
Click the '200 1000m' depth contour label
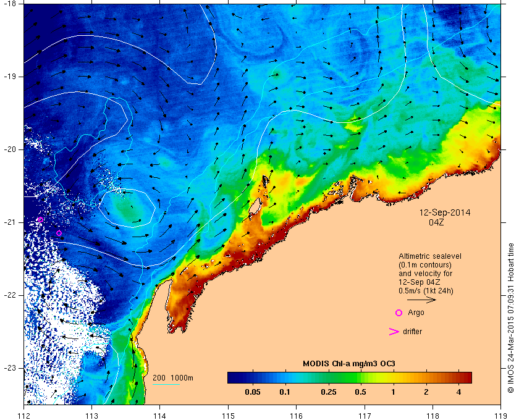tap(173, 378)
